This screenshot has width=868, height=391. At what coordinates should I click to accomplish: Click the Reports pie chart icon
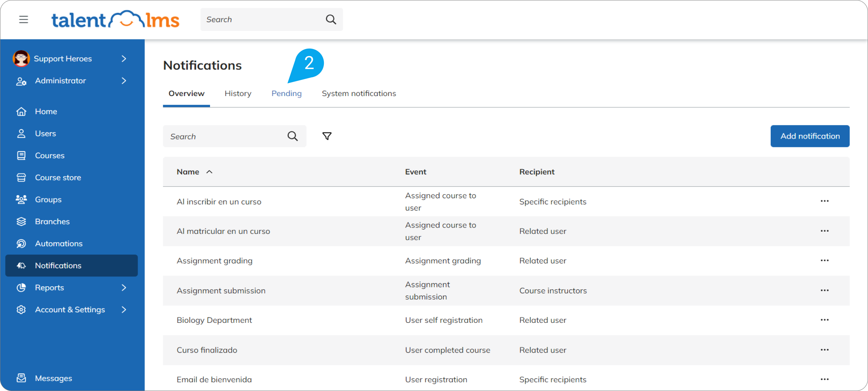21,287
